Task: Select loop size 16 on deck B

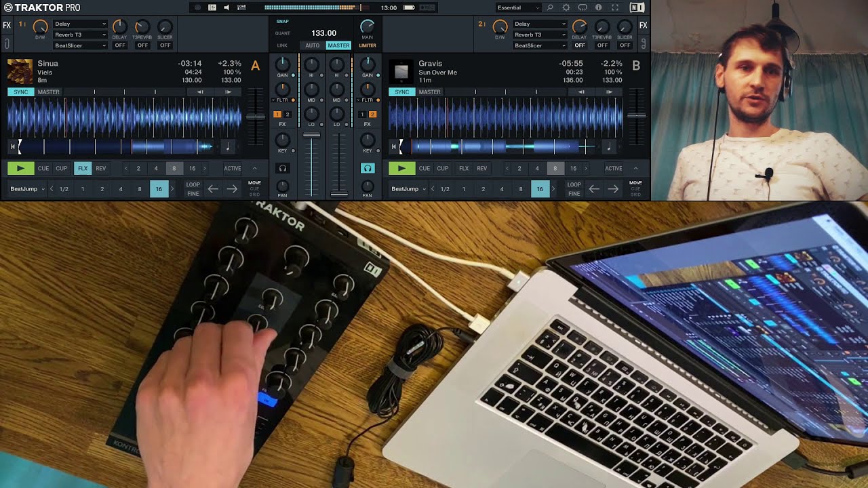Action: tap(573, 168)
